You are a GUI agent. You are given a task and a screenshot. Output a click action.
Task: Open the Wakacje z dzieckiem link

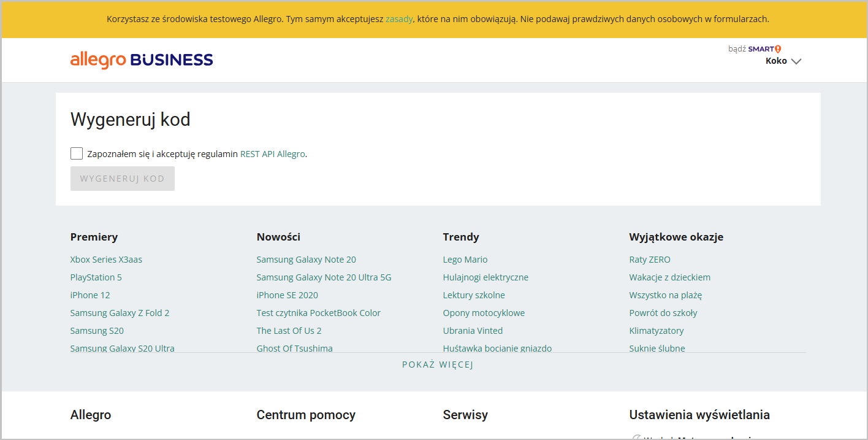(669, 277)
